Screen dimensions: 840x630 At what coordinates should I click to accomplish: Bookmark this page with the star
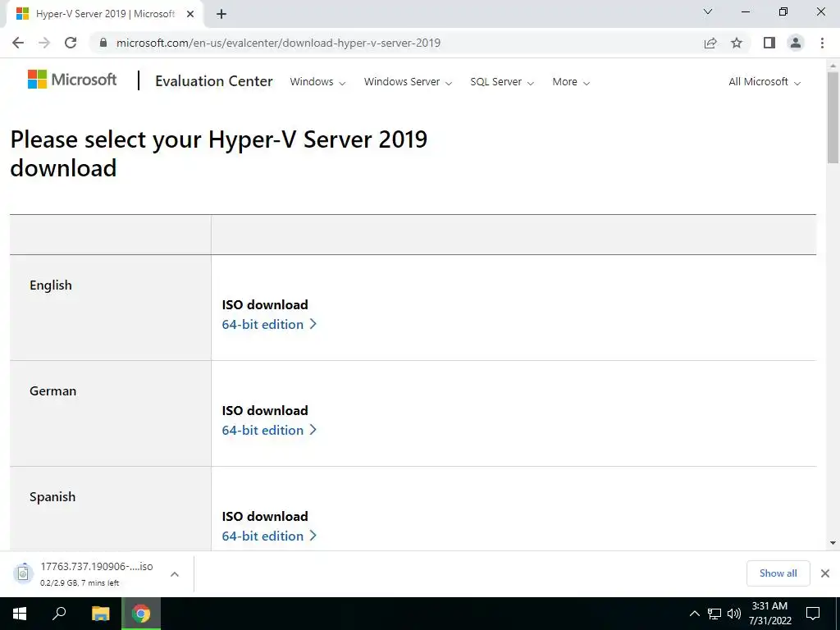(x=737, y=43)
